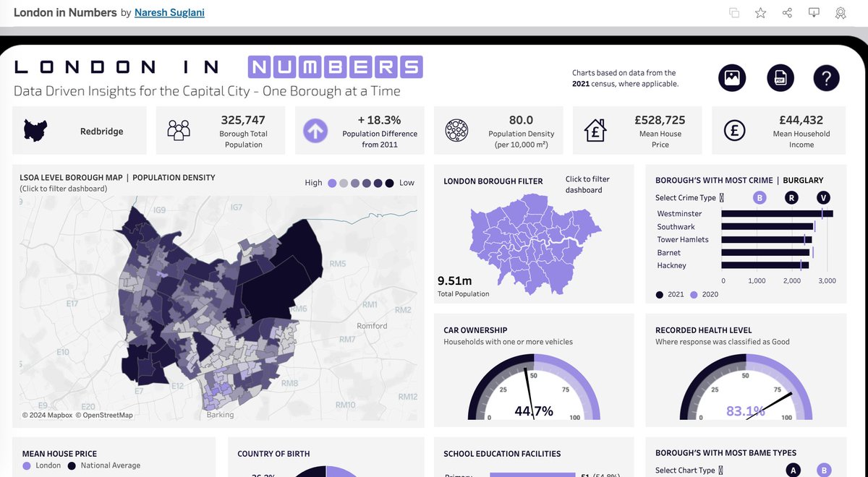
Task: Click Tower Hamlets burglary bar
Action: click(x=767, y=240)
